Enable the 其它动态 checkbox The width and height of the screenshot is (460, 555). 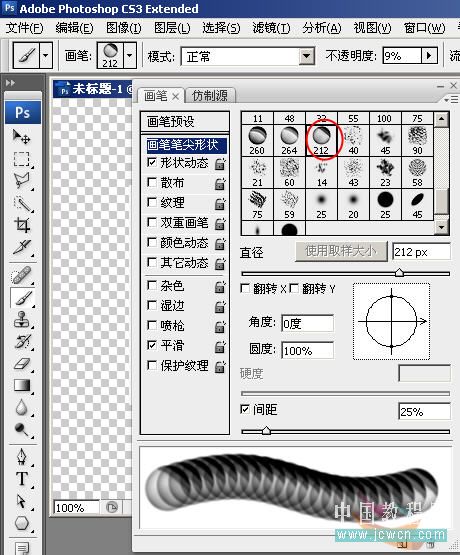[152, 262]
